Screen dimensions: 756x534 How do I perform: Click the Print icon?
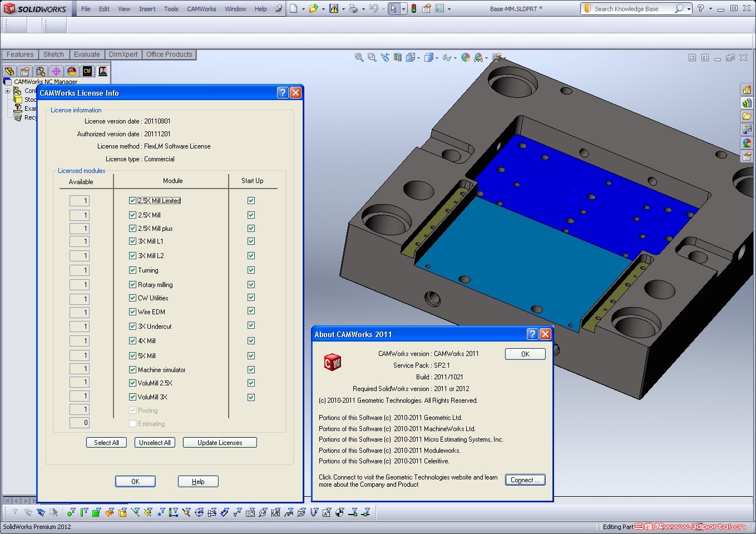point(353,8)
